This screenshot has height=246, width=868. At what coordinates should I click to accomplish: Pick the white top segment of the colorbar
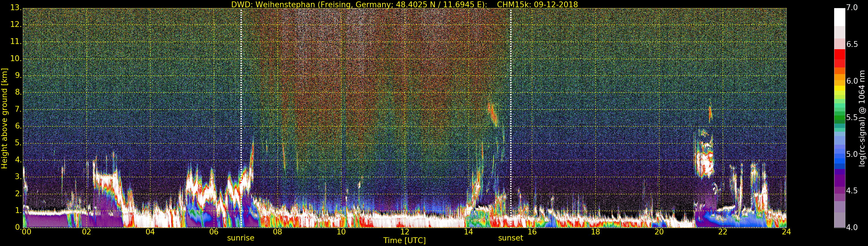coord(839,17)
